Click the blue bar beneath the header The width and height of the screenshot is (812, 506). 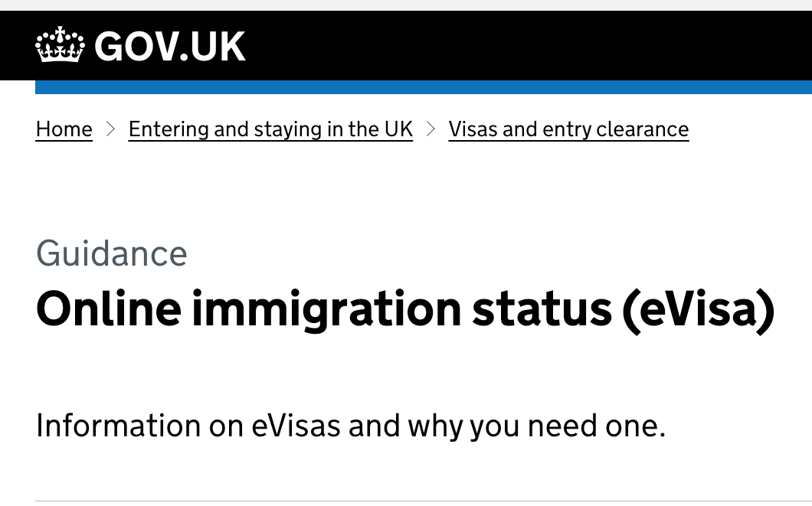(x=424, y=87)
